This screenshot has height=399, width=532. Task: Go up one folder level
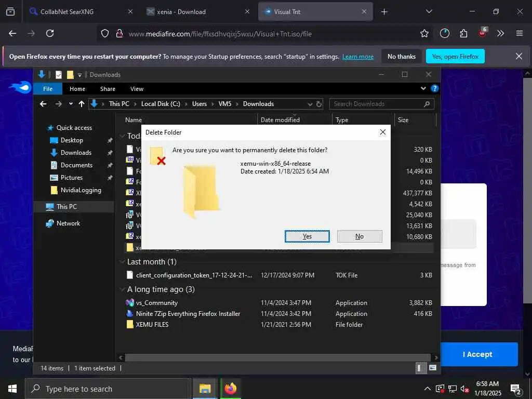[x=82, y=104]
